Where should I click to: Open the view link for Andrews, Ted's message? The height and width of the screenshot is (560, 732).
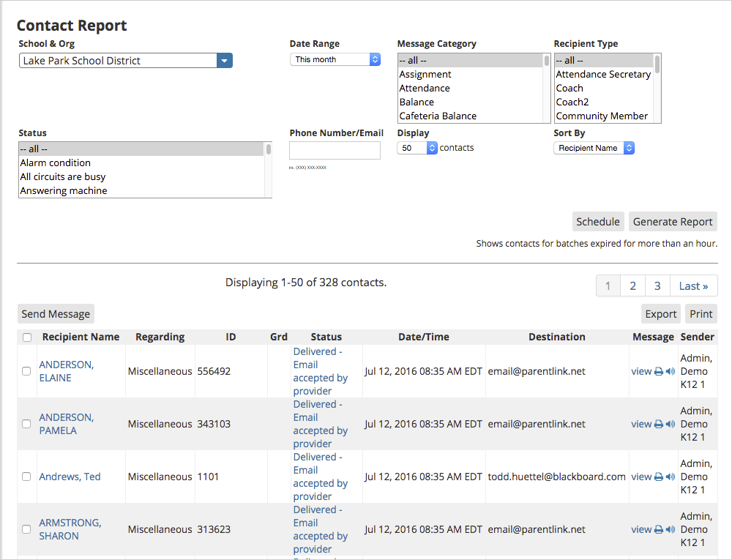pyautogui.click(x=640, y=477)
